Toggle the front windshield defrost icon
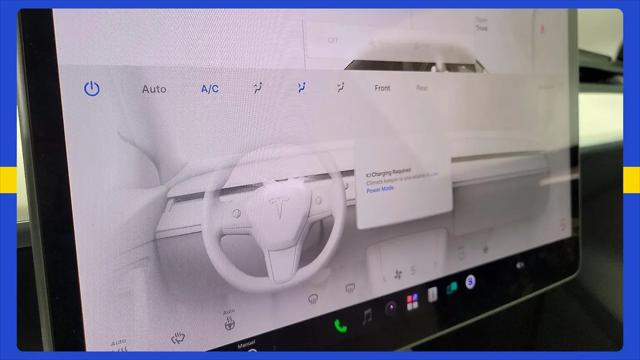Image resolution: width=640 pixels, height=360 pixels. point(313,299)
